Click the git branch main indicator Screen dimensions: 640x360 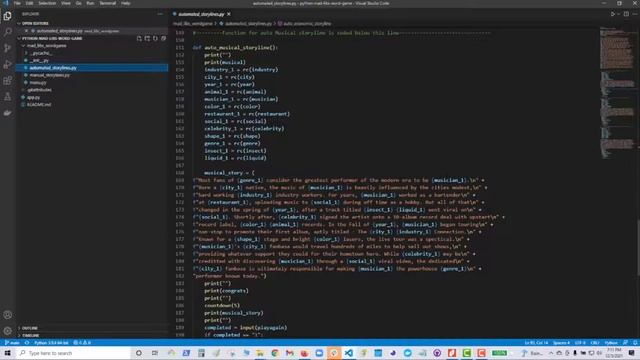point(12,342)
